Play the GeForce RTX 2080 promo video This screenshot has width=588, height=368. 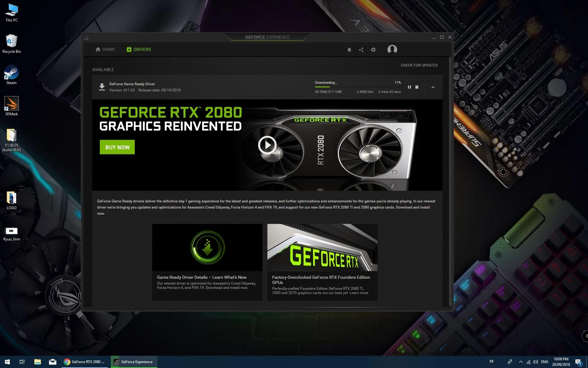[267, 144]
